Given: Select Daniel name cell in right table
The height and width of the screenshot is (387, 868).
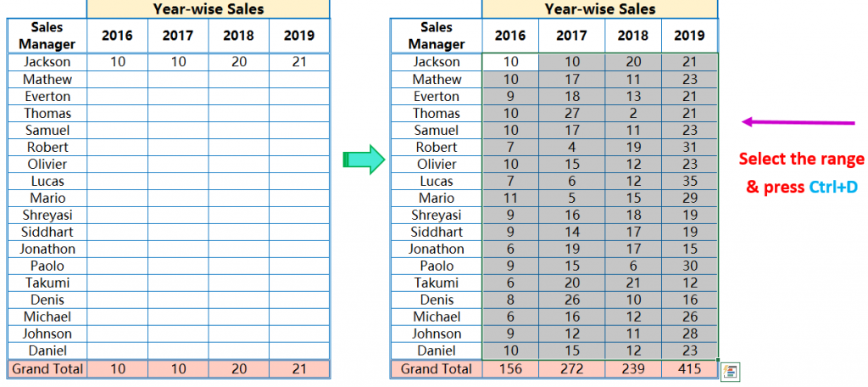Looking at the screenshot, I should pyautogui.click(x=437, y=351).
